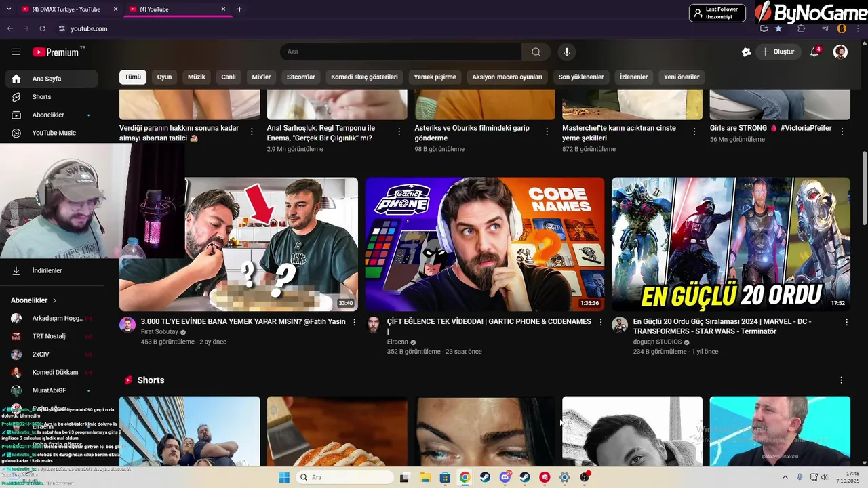This screenshot has height=488, width=868.
Task: Start voice search with microphone icon
Action: pyautogui.click(x=567, y=52)
